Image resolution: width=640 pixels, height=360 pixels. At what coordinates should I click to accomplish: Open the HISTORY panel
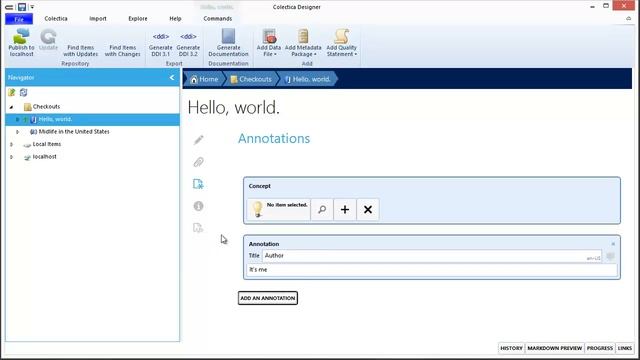tap(511, 348)
